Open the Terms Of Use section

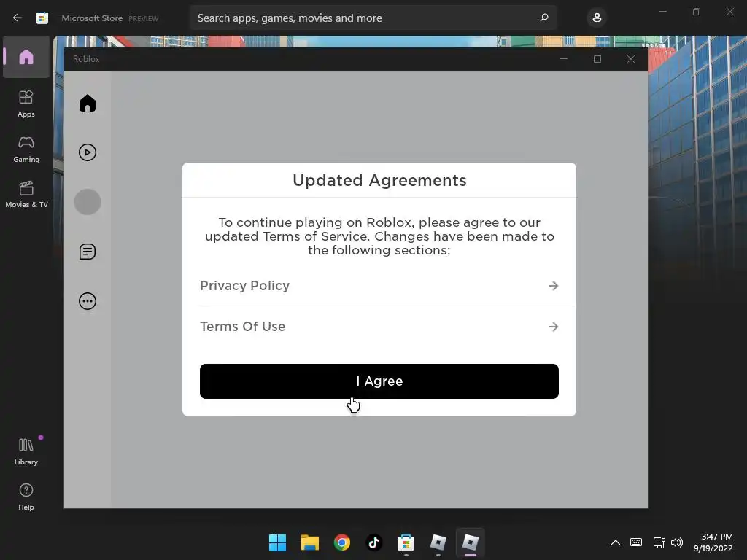[x=379, y=327]
